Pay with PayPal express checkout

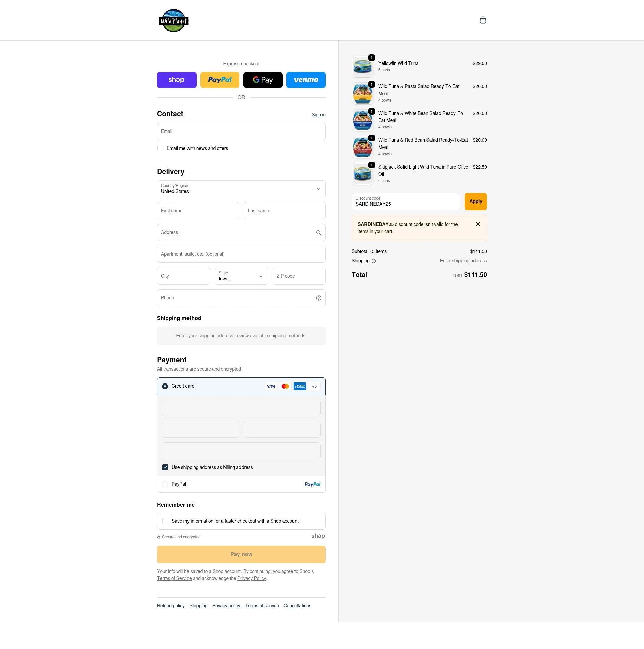pyautogui.click(x=219, y=80)
